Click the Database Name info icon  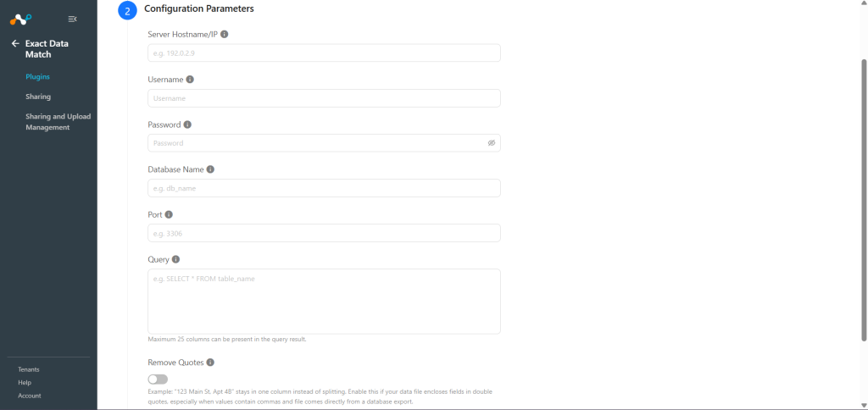pyautogui.click(x=210, y=169)
